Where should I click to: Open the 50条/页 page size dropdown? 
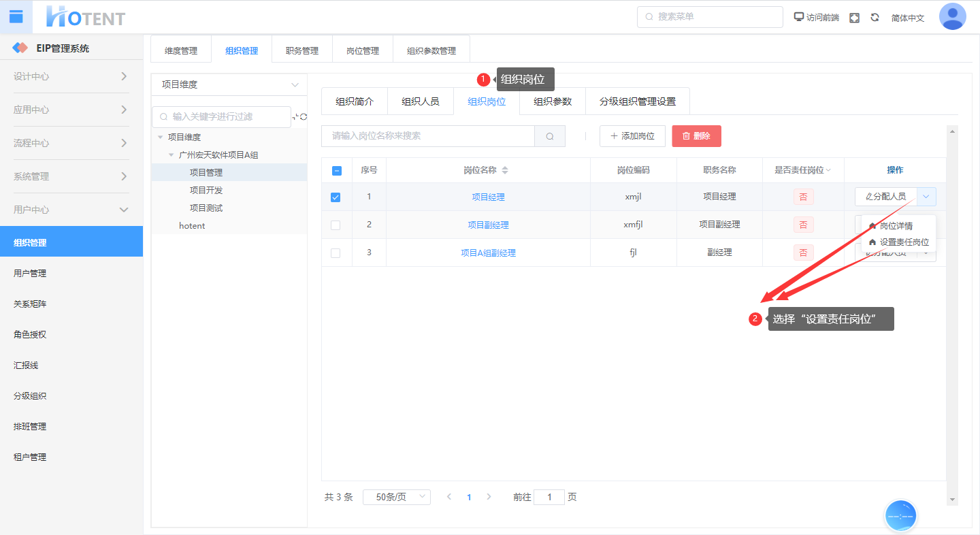click(397, 497)
